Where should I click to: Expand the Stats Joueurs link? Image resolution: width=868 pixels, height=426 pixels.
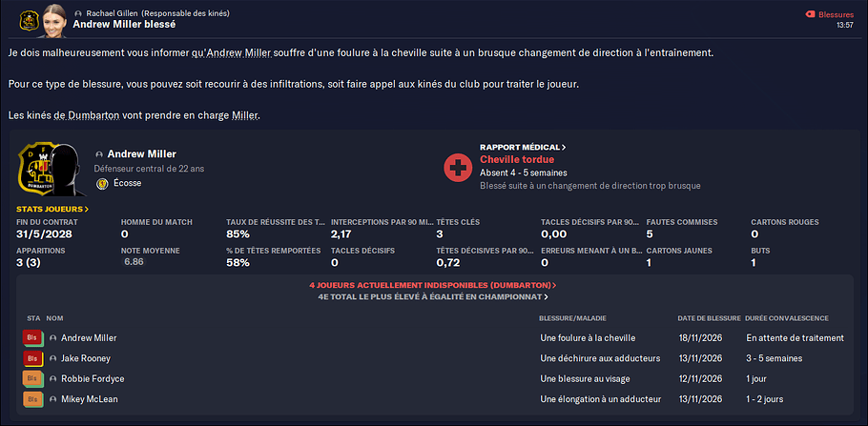point(52,209)
